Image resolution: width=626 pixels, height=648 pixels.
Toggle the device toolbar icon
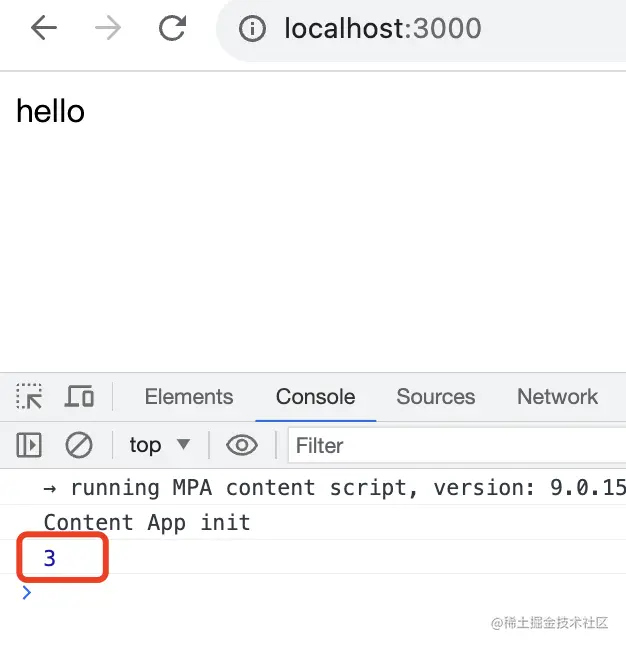pyautogui.click(x=79, y=396)
